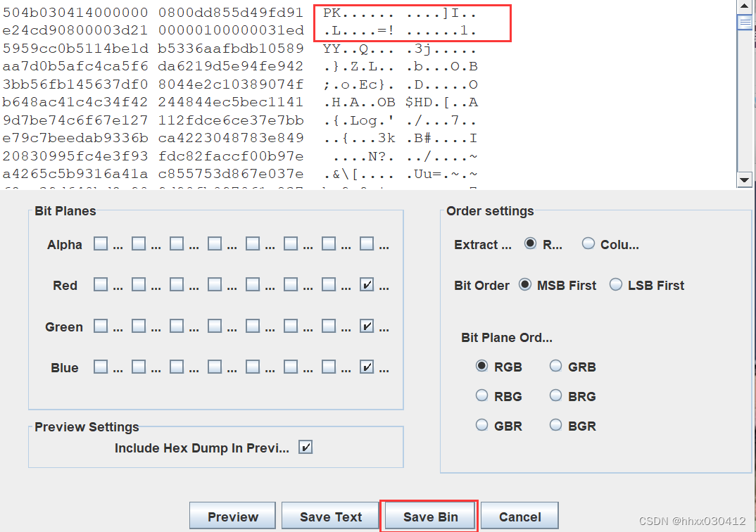Click ASCII text '.{.Log.''
The width and height of the screenshot is (756, 532).
click(359, 120)
